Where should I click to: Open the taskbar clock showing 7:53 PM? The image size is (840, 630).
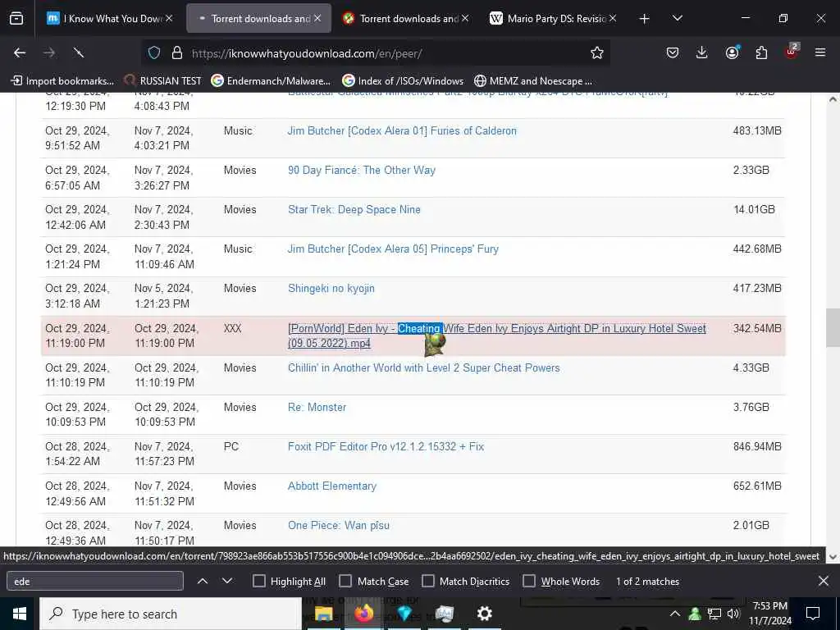coord(769,614)
